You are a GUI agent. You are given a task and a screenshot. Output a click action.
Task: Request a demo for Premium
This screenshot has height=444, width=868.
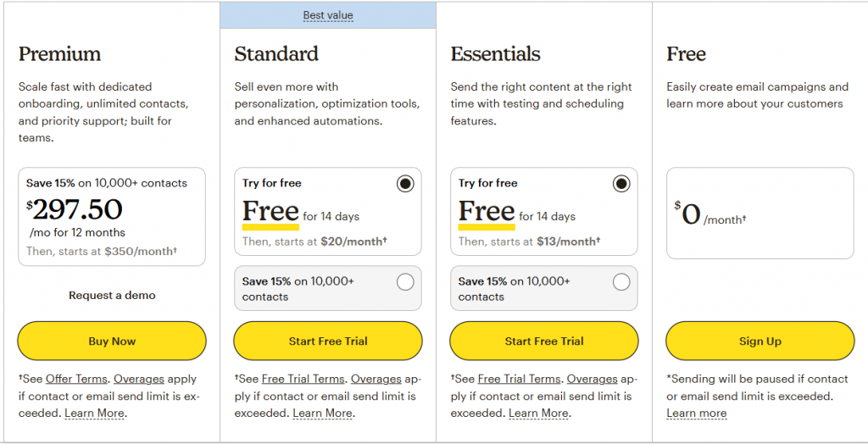[112, 296]
